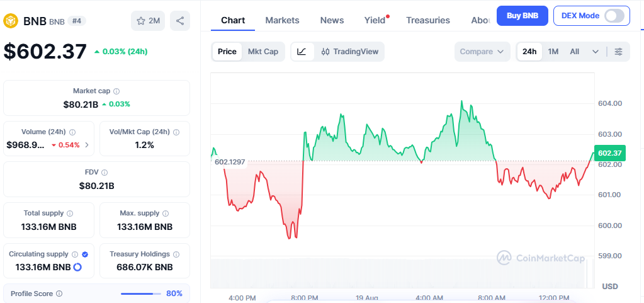Click the Profile Score info icon
Screen dimensions: 644x303
[59, 294]
